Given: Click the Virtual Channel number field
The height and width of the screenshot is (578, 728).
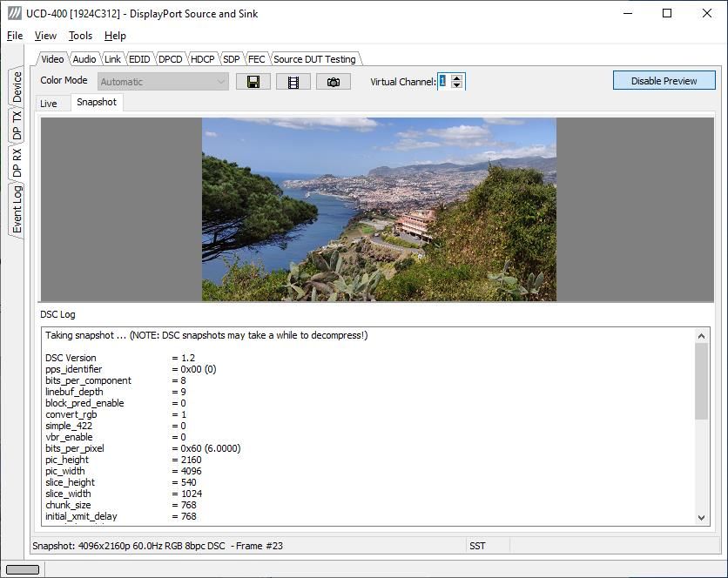Looking at the screenshot, I should [x=444, y=81].
